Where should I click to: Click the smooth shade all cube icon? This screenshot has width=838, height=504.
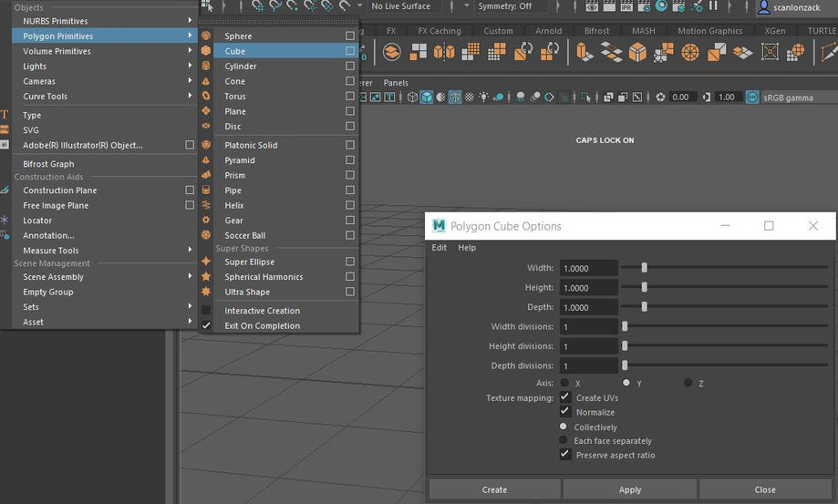point(427,98)
